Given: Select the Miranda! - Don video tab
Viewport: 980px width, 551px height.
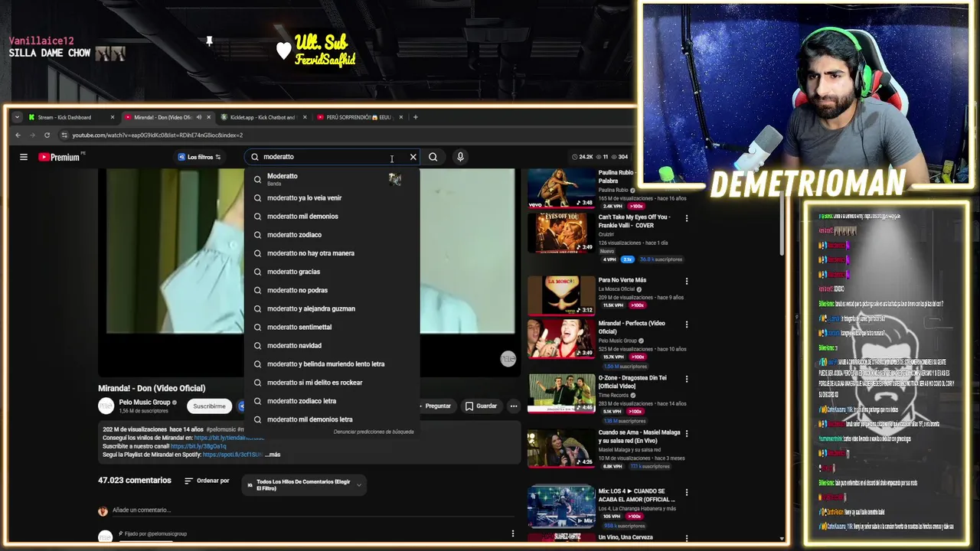Looking at the screenshot, I should click(162, 117).
